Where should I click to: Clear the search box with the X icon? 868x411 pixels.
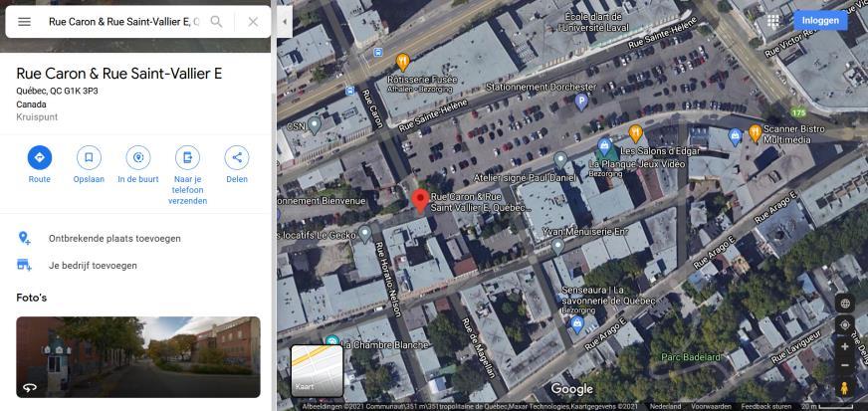click(253, 22)
